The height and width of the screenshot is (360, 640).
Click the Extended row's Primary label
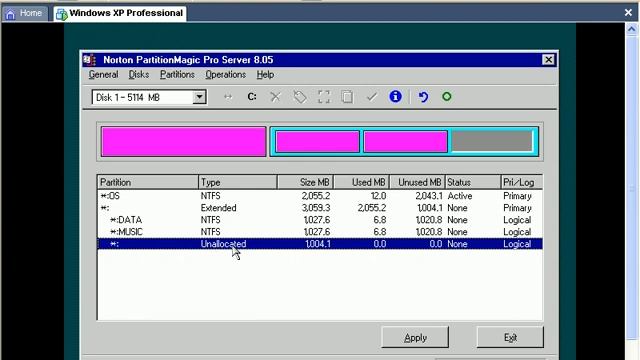click(517, 208)
